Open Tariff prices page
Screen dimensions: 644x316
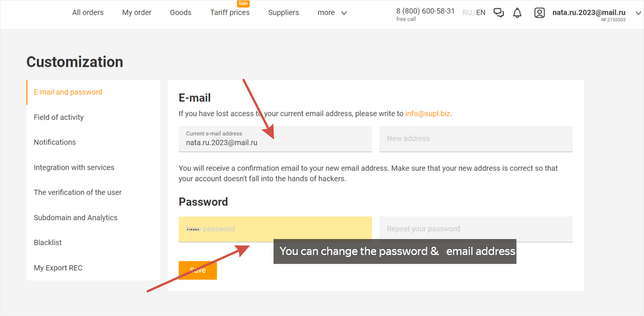click(x=230, y=13)
